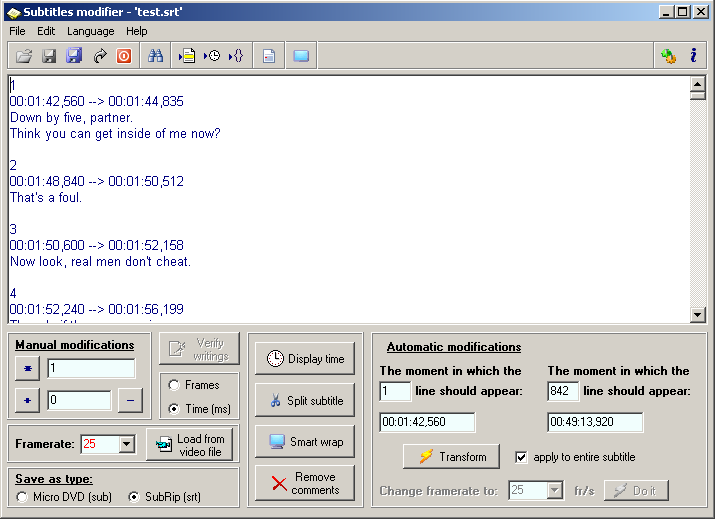Click the scroll down arrow of subtitle text
715x519 pixels.
[698, 315]
